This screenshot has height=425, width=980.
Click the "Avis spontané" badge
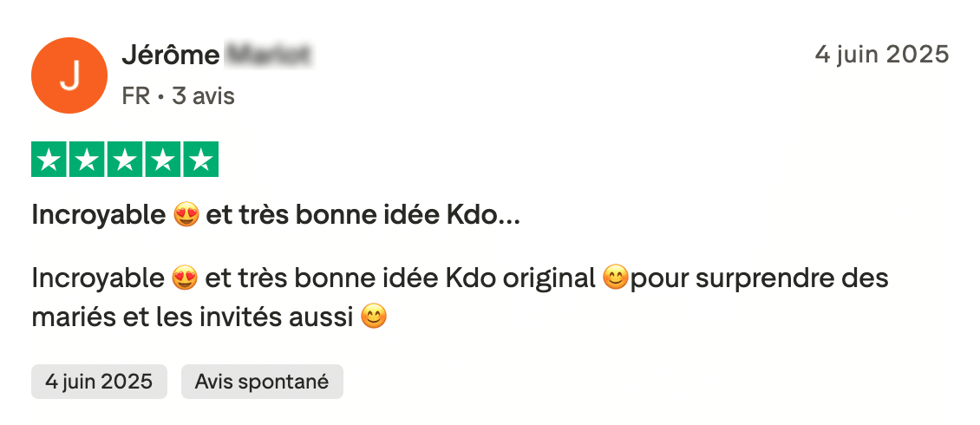262,381
